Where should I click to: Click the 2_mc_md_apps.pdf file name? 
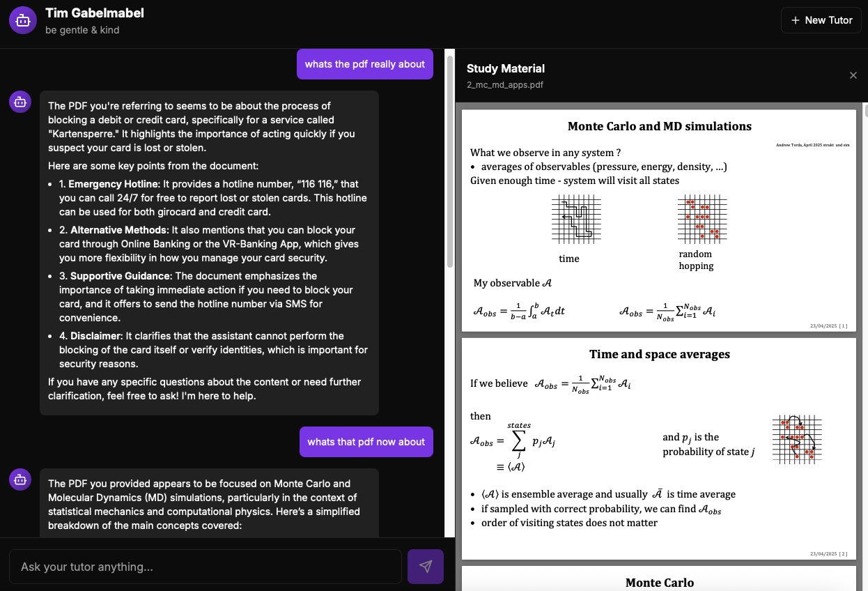point(504,85)
